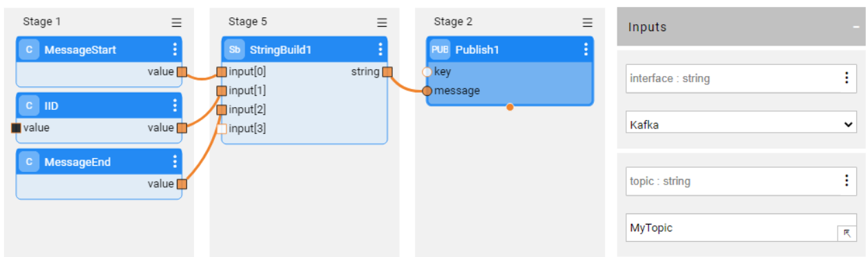Screen dimensions: 868x257
Task: Select the key input port on Publish1
Action: click(427, 72)
